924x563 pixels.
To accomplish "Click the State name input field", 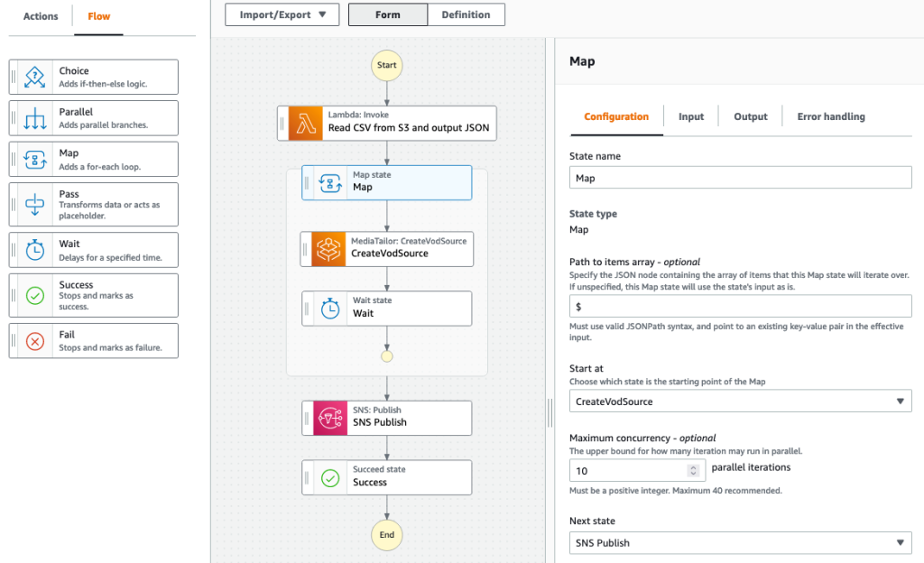I will click(x=740, y=177).
